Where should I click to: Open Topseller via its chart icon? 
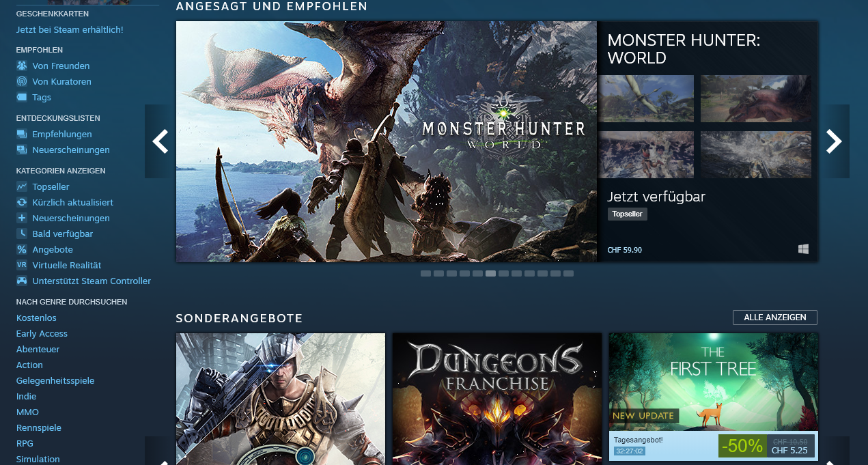[22, 187]
